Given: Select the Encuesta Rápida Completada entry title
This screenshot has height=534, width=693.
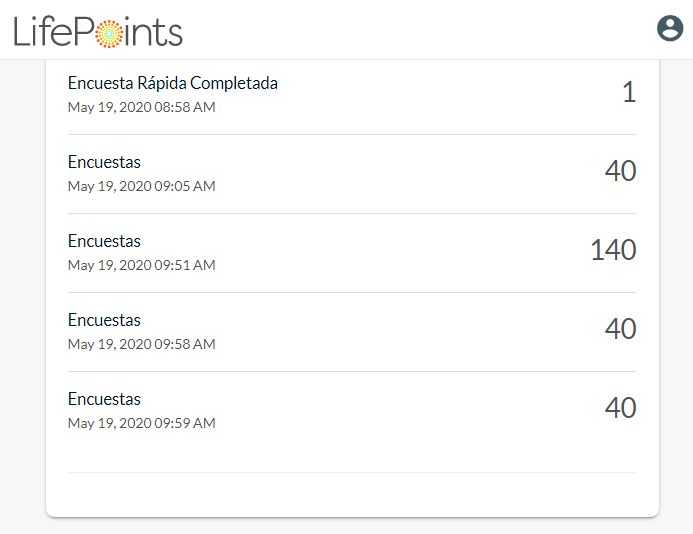Looking at the screenshot, I should (173, 83).
